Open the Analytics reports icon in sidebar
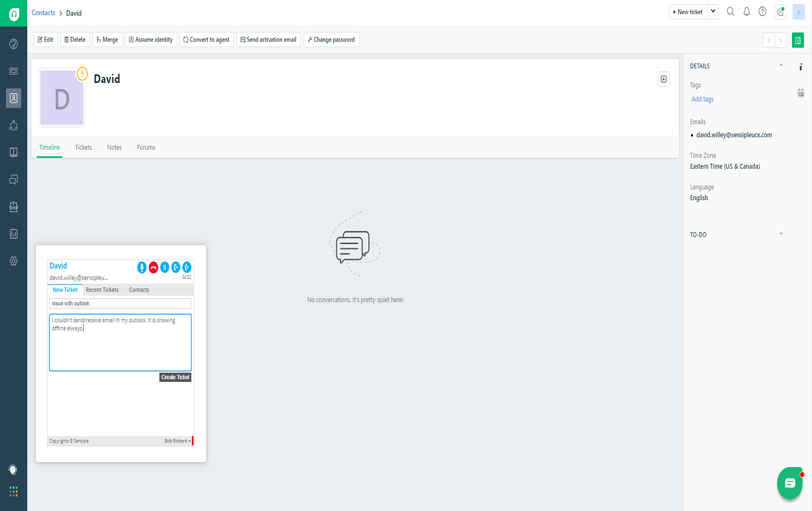The height and width of the screenshot is (511, 812). coord(13,233)
